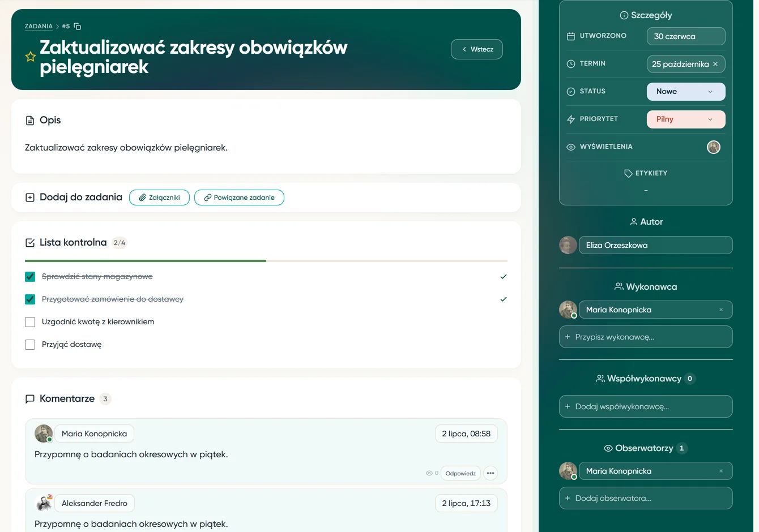Click the Opis document icon
The width and height of the screenshot is (759, 532).
pos(30,121)
